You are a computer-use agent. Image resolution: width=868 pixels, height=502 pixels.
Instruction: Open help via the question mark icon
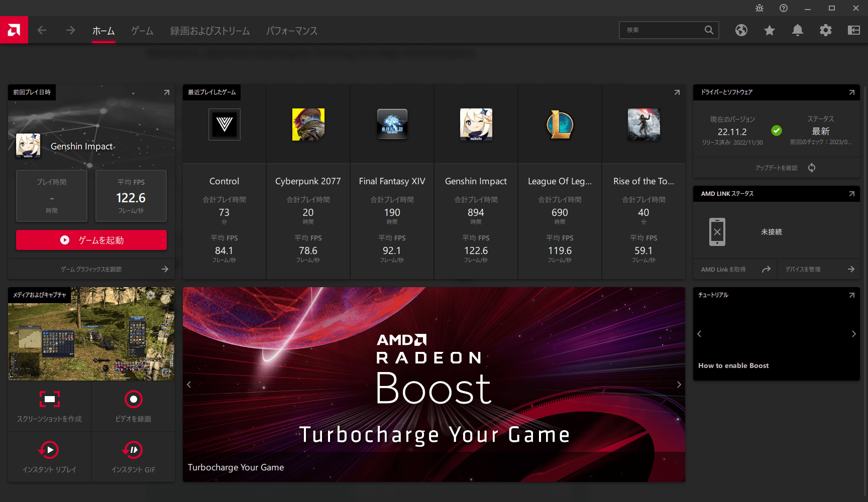[x=783, y=8]
